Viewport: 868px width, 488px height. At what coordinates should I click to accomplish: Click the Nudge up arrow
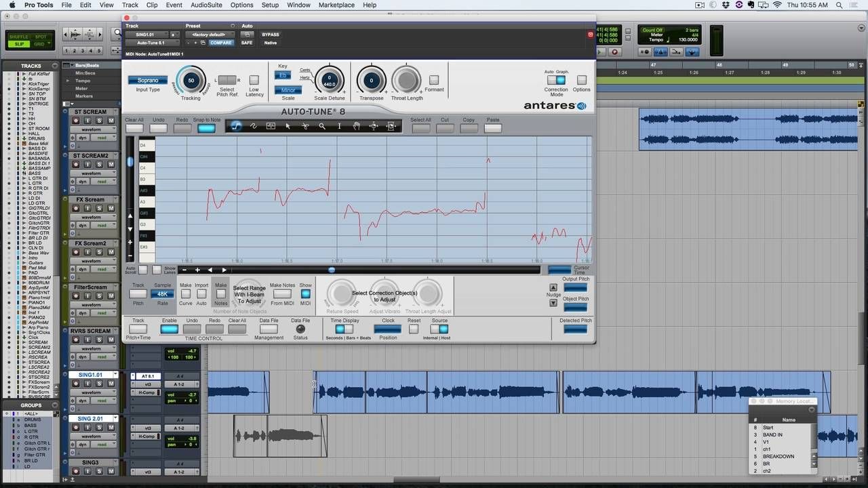553,287
